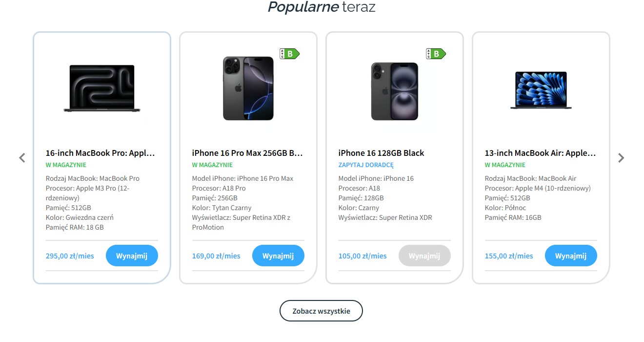Click the 16-inch MacBook Pro product image
This screenshot has height=342, width=644.
102,88
